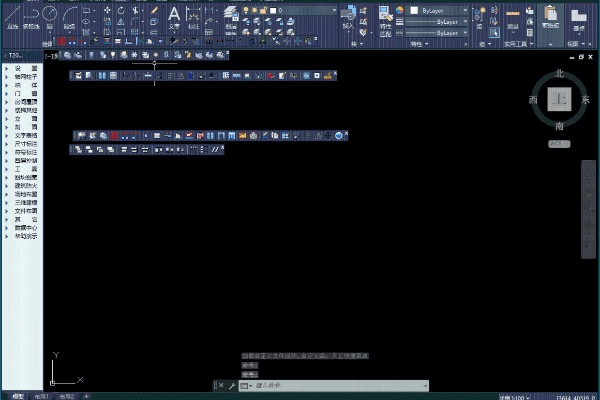Click 北 (north) on the ViewCube compass

pyautogui.click(x=560, y=74)
